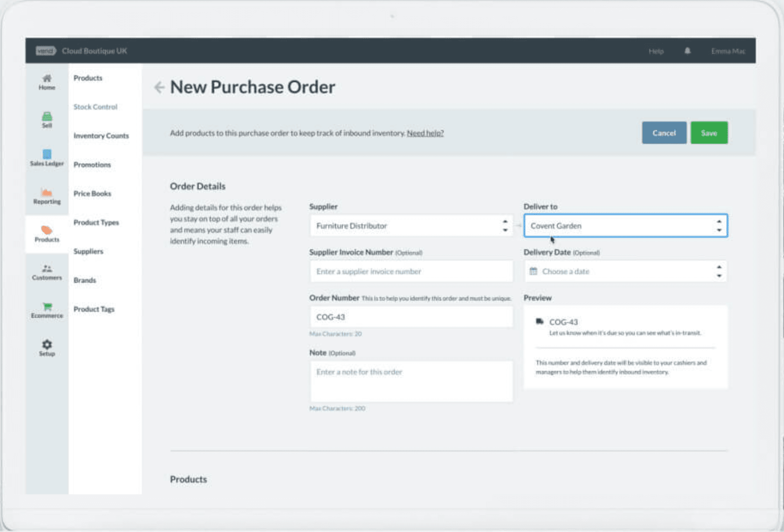Open the Need help? link

[425, 133]
